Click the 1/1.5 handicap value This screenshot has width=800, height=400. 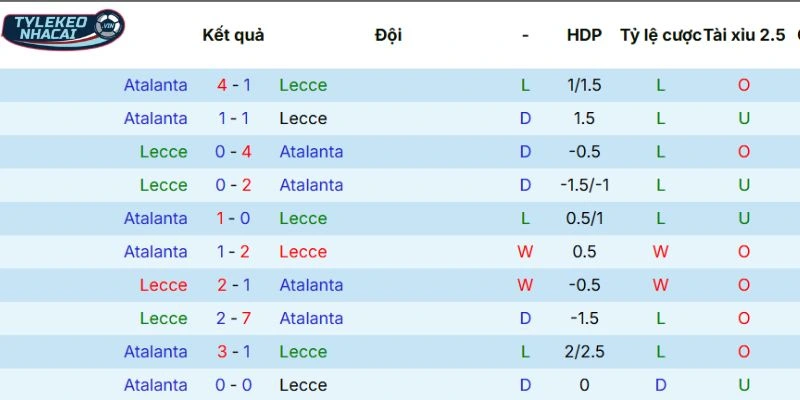[584, 85]
